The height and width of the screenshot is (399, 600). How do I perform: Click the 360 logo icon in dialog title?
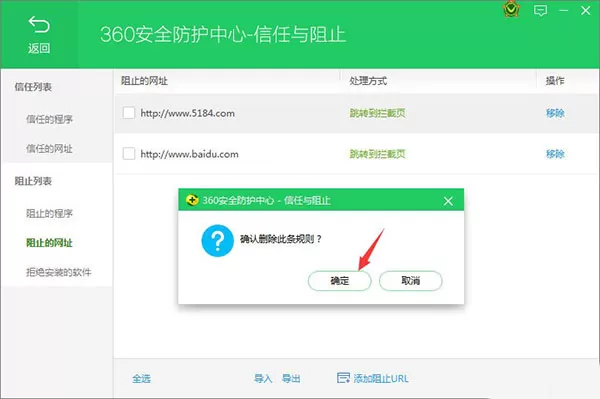click(192, 200)
